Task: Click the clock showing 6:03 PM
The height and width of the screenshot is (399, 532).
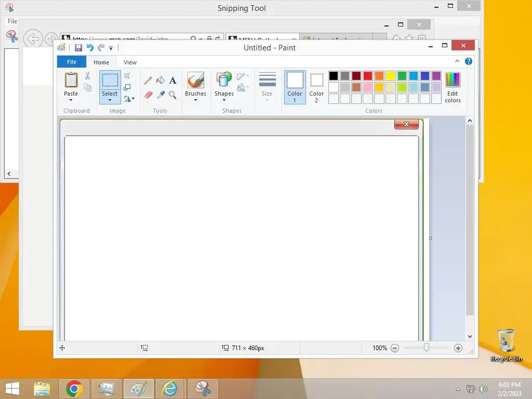Action: (x=509, y=385)
